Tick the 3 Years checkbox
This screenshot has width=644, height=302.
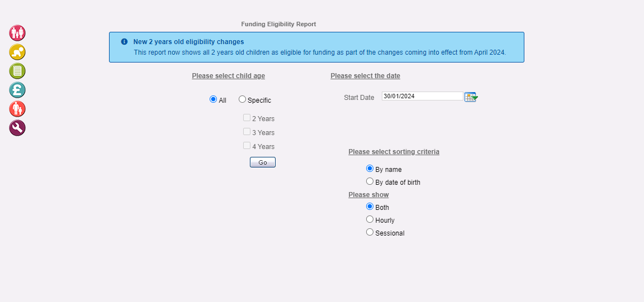(247, 132)
